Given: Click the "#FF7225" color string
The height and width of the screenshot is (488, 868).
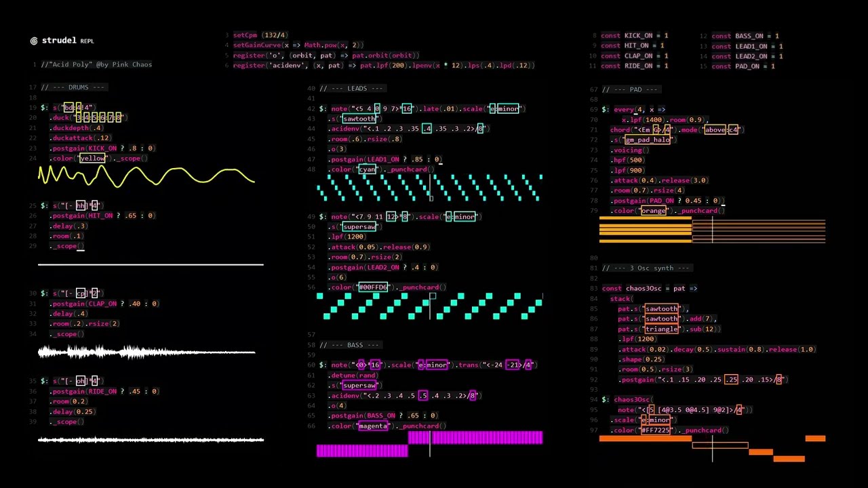Looking at the screenshot, I should point(656,430).
